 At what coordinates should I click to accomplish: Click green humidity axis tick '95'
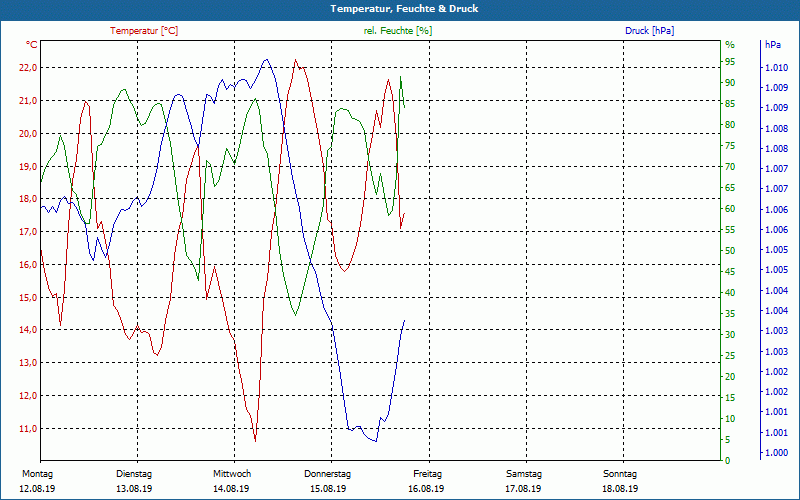click(x=730, y=62)
